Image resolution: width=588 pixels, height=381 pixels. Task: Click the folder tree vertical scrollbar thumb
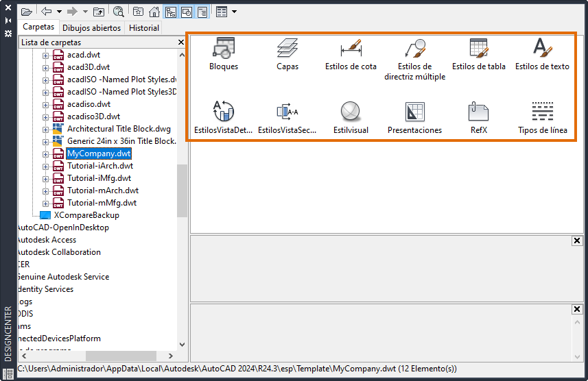[182, 190]
